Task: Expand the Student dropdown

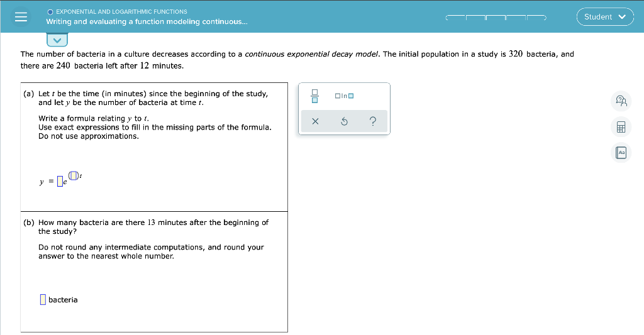Action: (x=605, y=17)
